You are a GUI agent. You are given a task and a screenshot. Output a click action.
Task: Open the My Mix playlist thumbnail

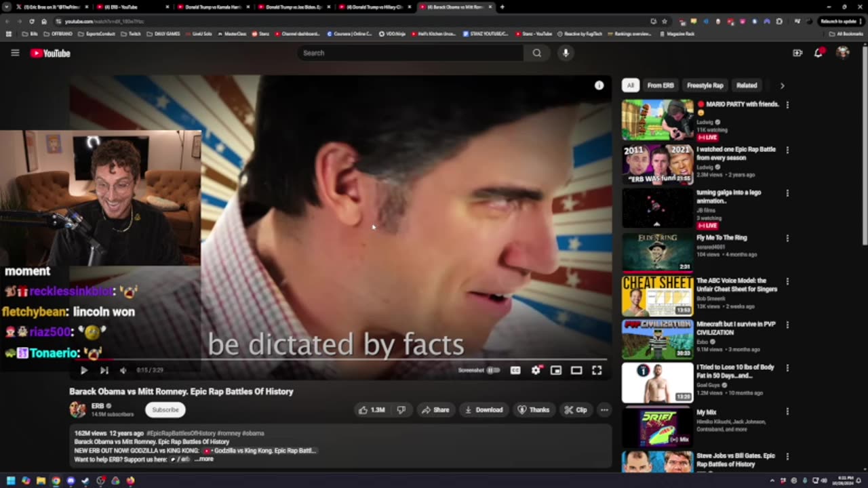(658, 427)
